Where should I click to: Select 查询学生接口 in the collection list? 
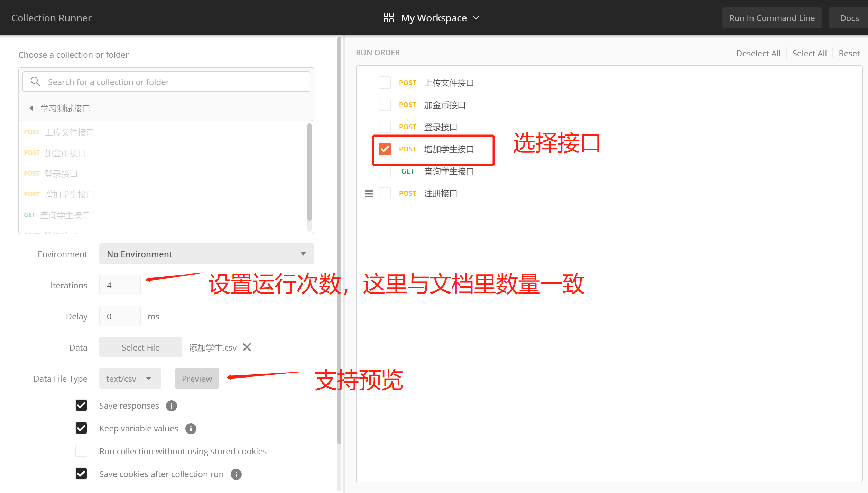point(65,215)
